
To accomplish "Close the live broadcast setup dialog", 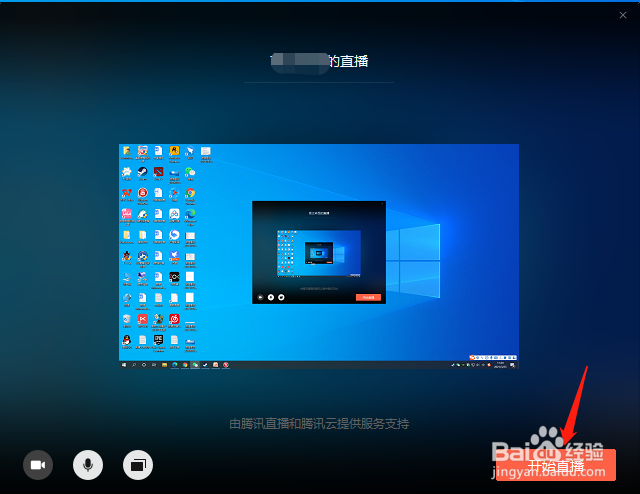I will point(623,15).
